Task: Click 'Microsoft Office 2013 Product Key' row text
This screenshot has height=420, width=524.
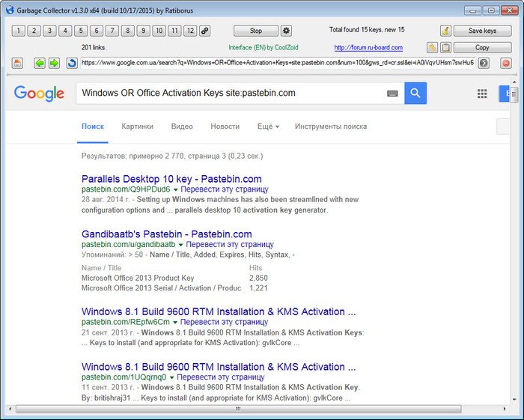Action: point(138,278)
